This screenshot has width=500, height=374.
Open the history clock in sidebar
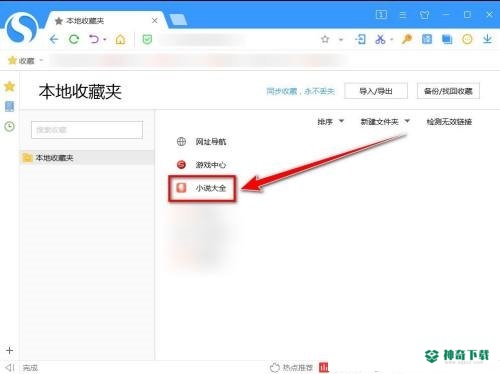click(10, 126)
